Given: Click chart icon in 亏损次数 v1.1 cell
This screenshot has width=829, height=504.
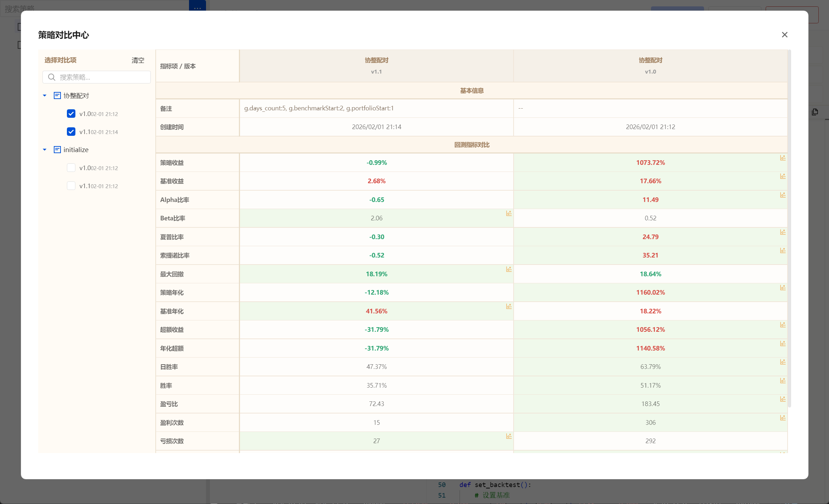Looking at the screenshot, I should click(x=509, y=436).
